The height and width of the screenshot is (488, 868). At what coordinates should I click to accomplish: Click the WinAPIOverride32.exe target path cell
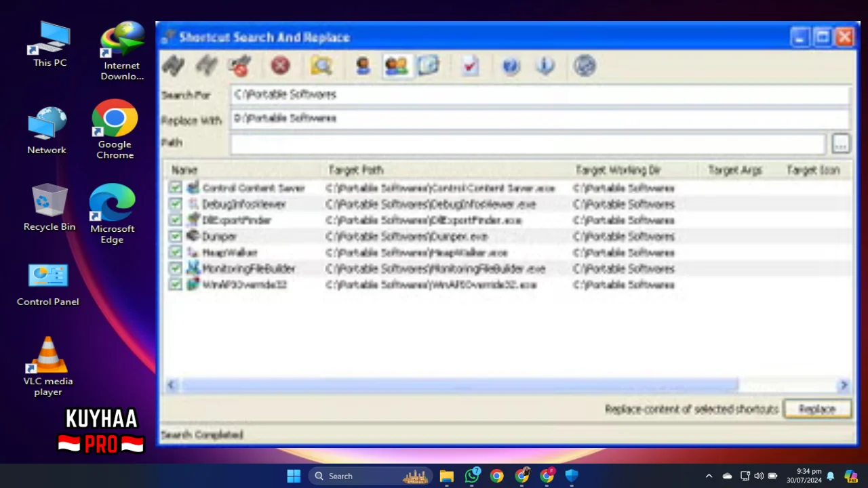(431, 285)
